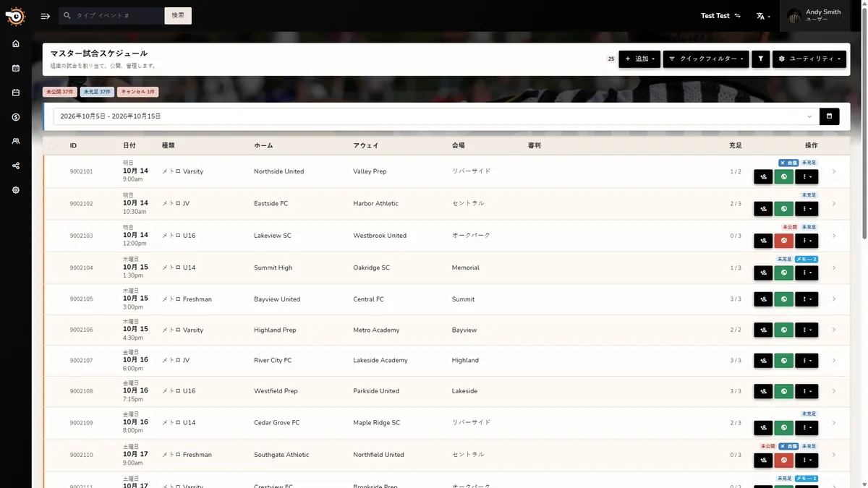Assign official to game 9002101
The width and height of the screenshot is (868, 488).
(763, 176)
